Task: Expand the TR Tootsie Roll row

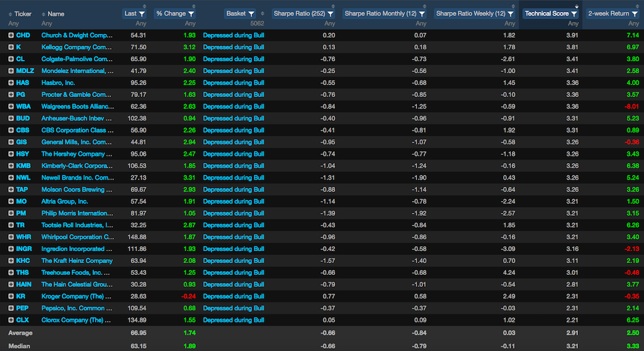Action: point(11,225)
